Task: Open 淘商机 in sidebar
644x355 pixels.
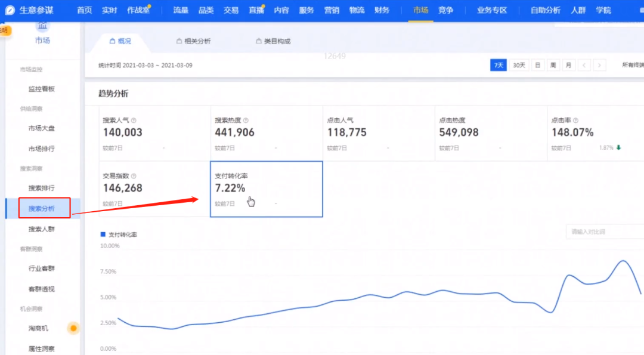Action: pyautogui.click(x=38, y=328)
